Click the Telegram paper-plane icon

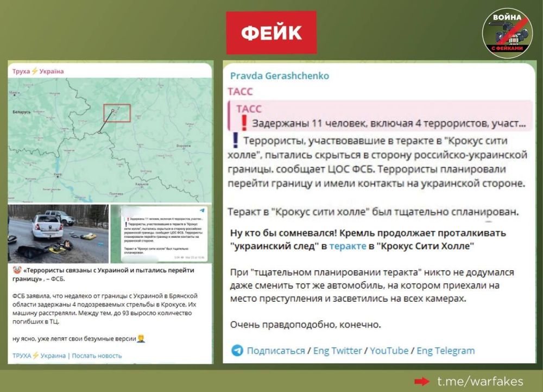(237, 350)
